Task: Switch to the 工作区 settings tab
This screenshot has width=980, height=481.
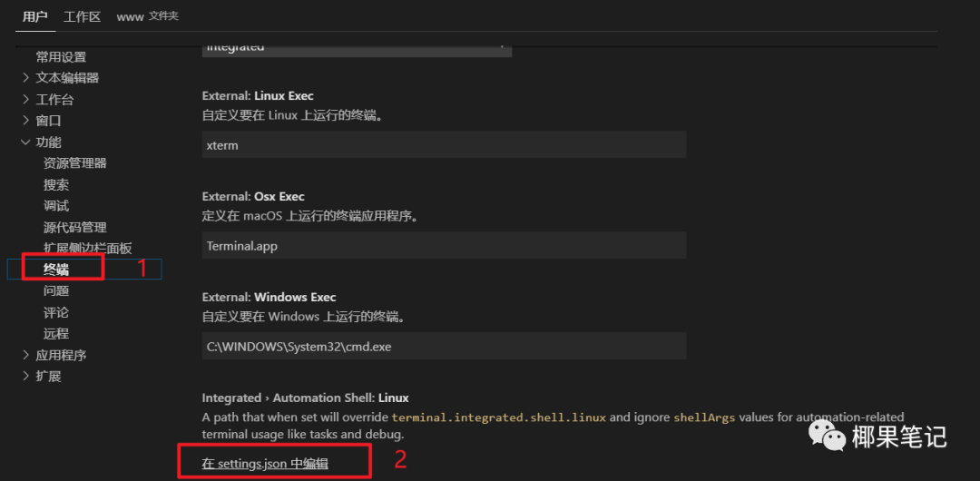Action: [82, 16]
